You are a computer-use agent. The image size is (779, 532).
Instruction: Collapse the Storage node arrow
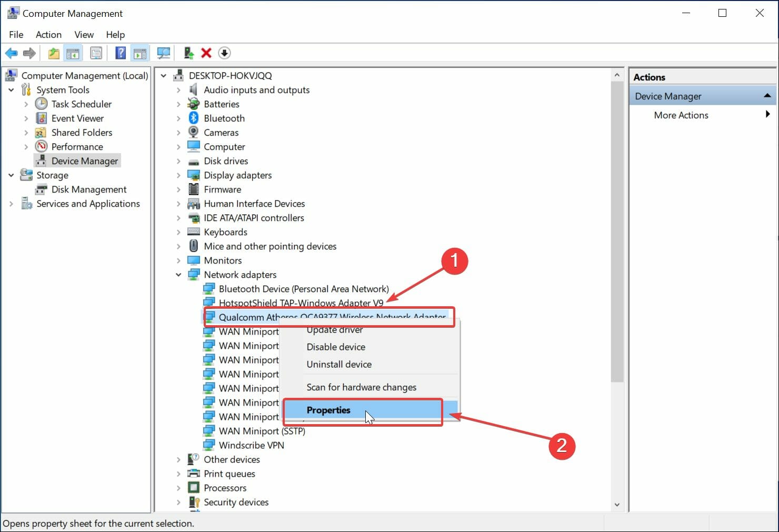click(11, 175)
